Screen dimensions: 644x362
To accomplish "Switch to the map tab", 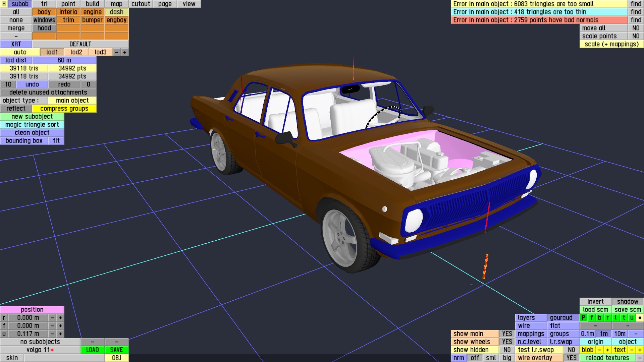I will click(x=116, y=4).
